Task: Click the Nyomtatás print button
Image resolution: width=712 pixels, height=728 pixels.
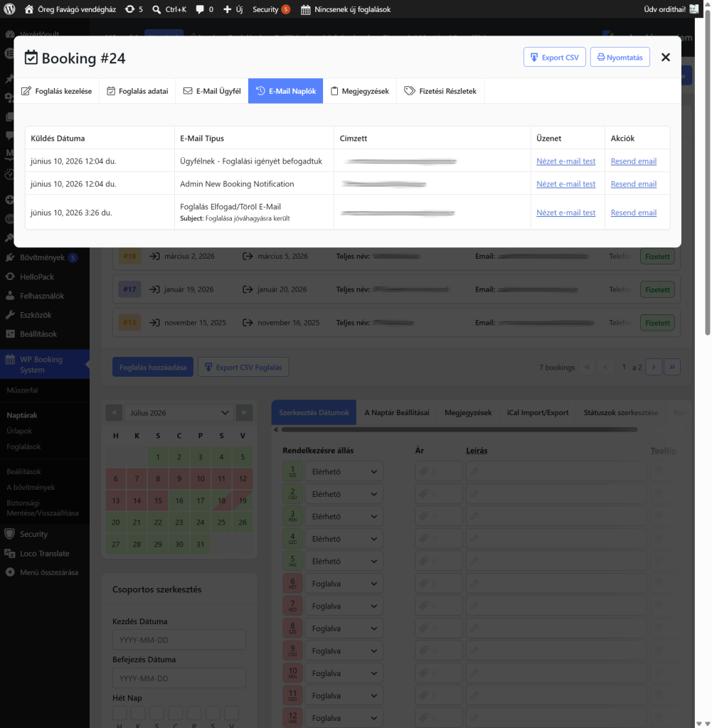Action: point(620,57)
